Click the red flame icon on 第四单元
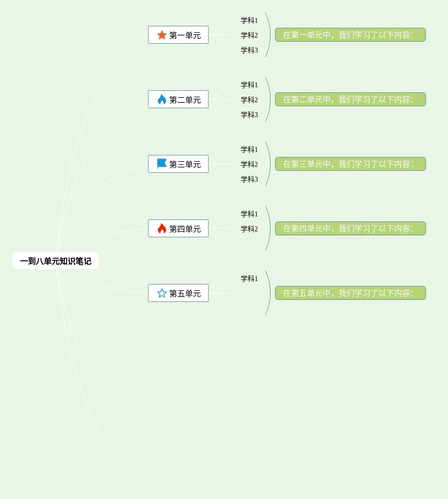 162,228
